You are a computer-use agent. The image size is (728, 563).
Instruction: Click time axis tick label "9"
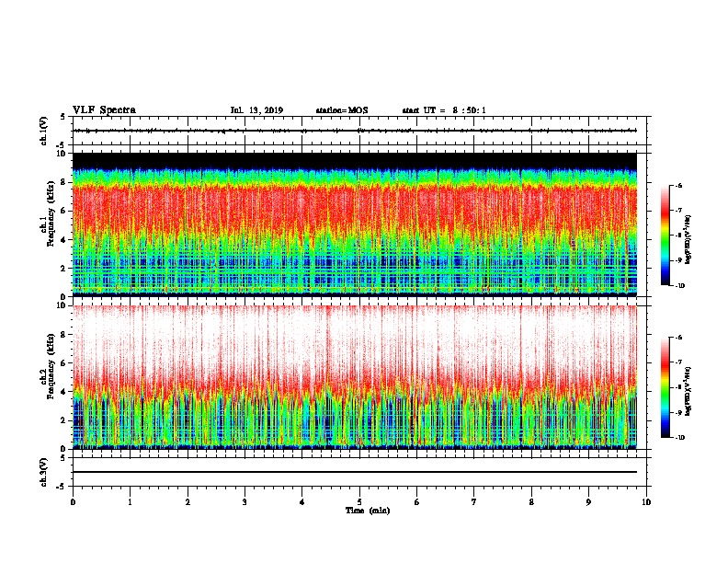coord(588,502)
